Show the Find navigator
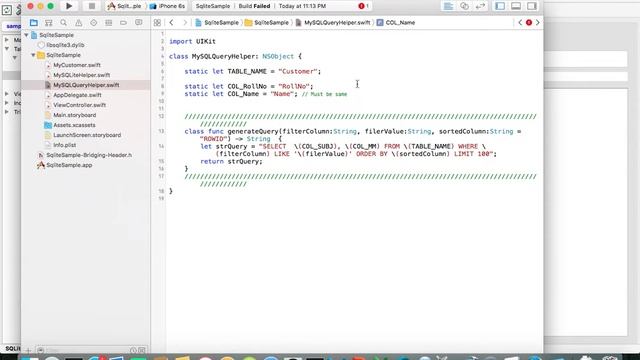640x360 pixels. tap(63, 23)
